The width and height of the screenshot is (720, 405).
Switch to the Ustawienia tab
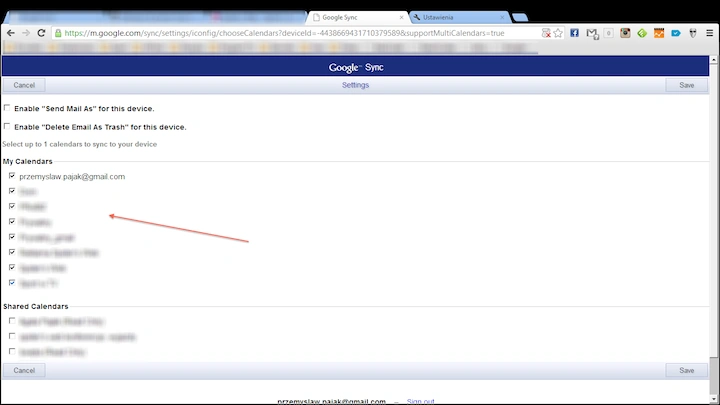(x=459, y=17)
